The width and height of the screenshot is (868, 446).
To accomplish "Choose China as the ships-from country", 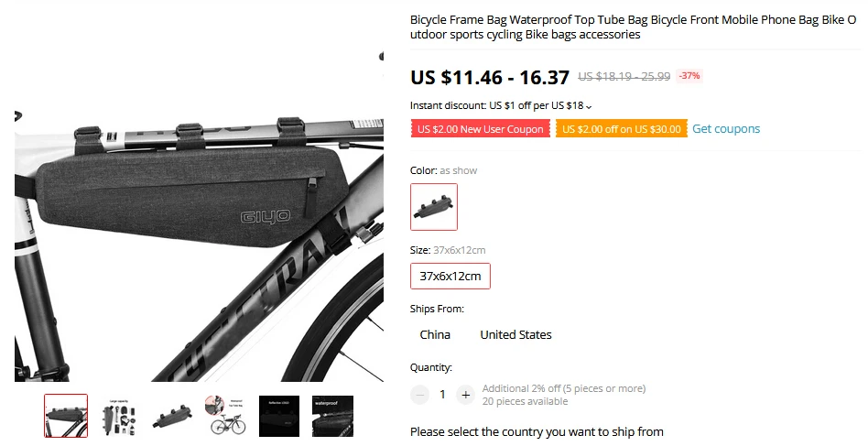I will coord(435,335).
